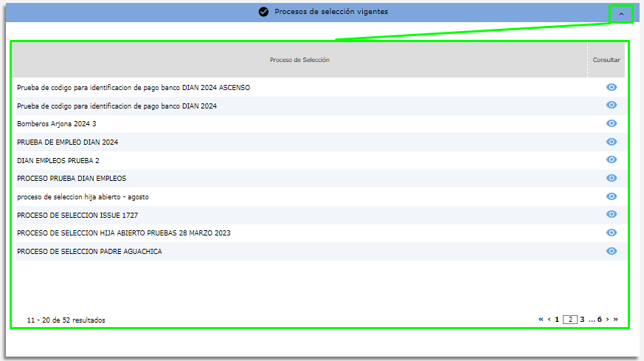The image size is (644, 361).
Task: Click the Consultar column header
Action: [606, 60]
